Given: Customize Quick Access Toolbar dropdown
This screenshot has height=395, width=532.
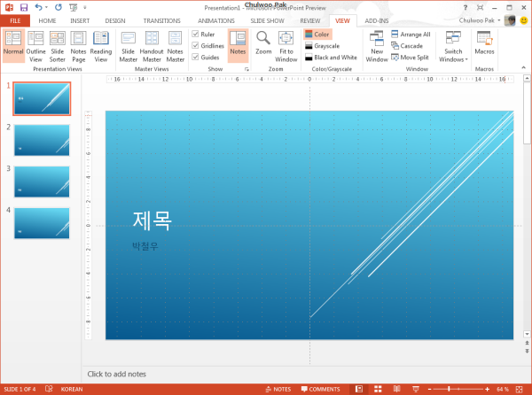Looking at the screenshot, I should (85, 7).
